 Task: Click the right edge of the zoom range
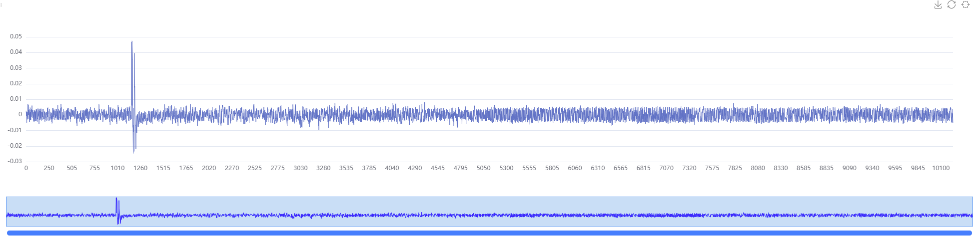[x=973, y=212]
